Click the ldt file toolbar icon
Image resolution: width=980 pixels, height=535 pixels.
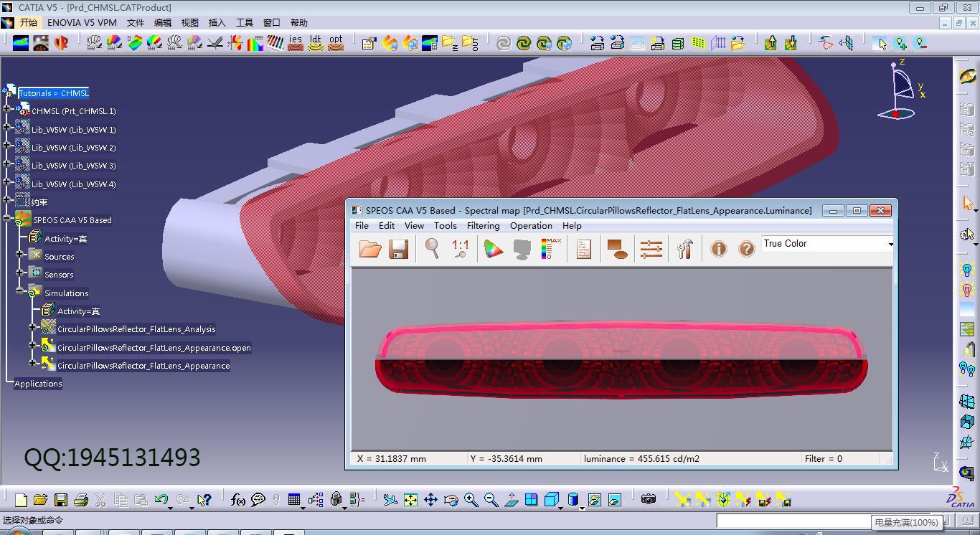click(x=316, y=43)
